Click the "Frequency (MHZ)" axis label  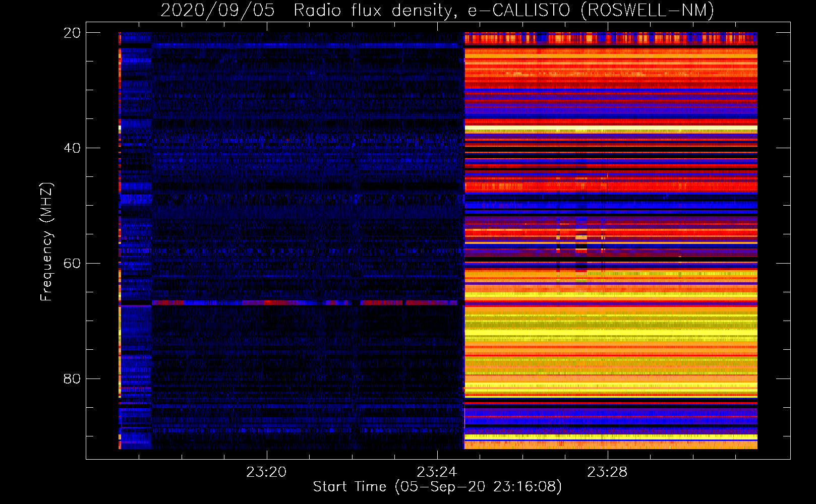click(x=46, y=242)
